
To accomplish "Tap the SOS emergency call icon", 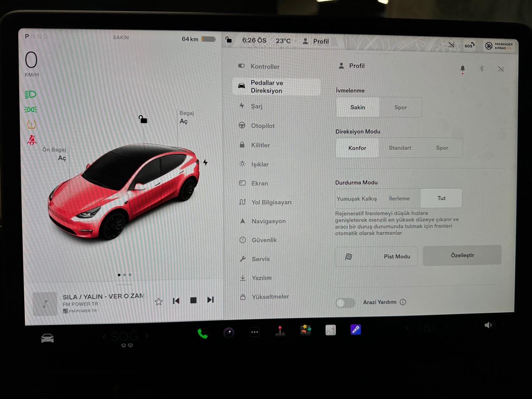I will [x=469, y=45].
